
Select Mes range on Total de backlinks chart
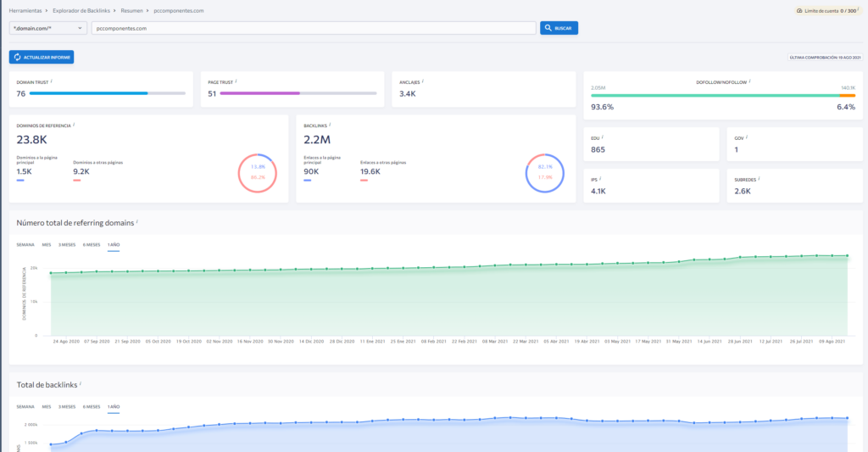[47, 406]
